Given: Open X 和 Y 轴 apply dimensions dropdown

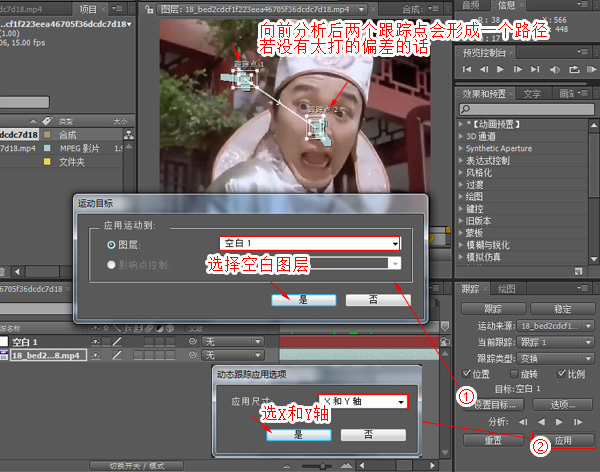Looking at the screenshot, I should click(363, 402).
